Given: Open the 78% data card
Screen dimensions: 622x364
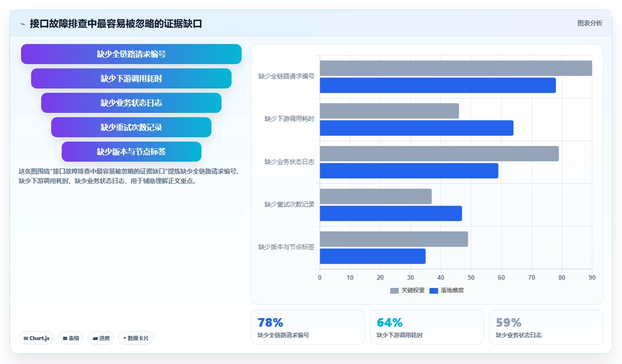Looking at the screenshot, I should (x=308, y=327).
